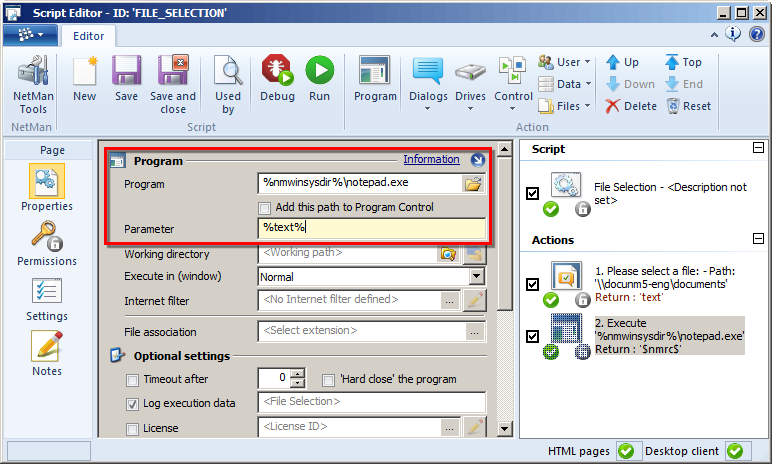This screenshot has width=772, height=464.
Task: Click Save and close
Action: (173, 85)
